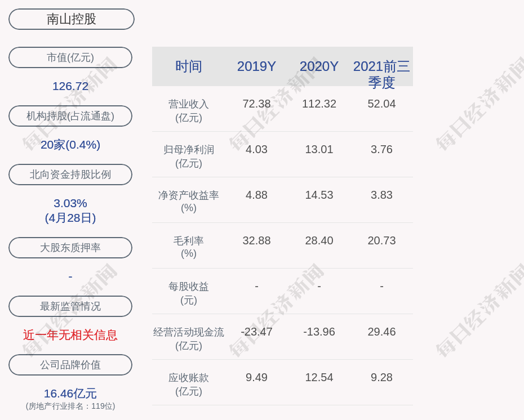524x420 pixels.
Task: Click 2020 revenue value 112.32
Action: 319,104
